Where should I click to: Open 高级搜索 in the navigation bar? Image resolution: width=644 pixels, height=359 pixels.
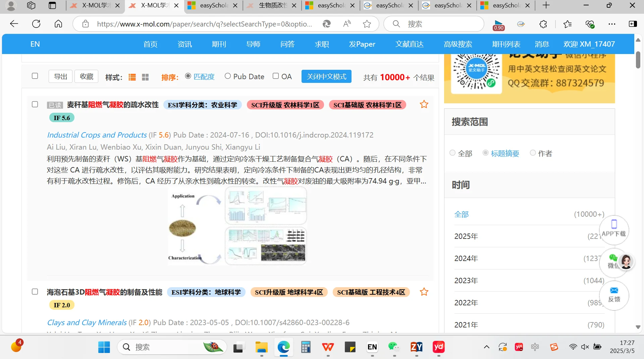(x=458, y=44)
